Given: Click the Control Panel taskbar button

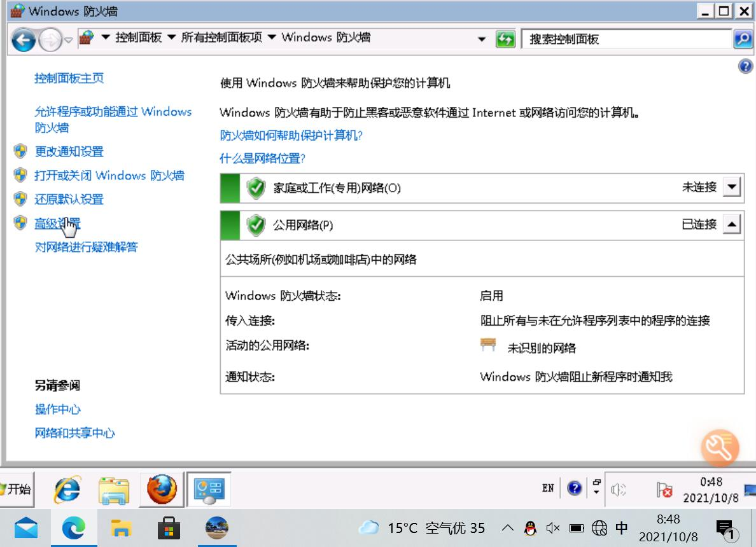Looking at the screenshot, I should [209, 490].
